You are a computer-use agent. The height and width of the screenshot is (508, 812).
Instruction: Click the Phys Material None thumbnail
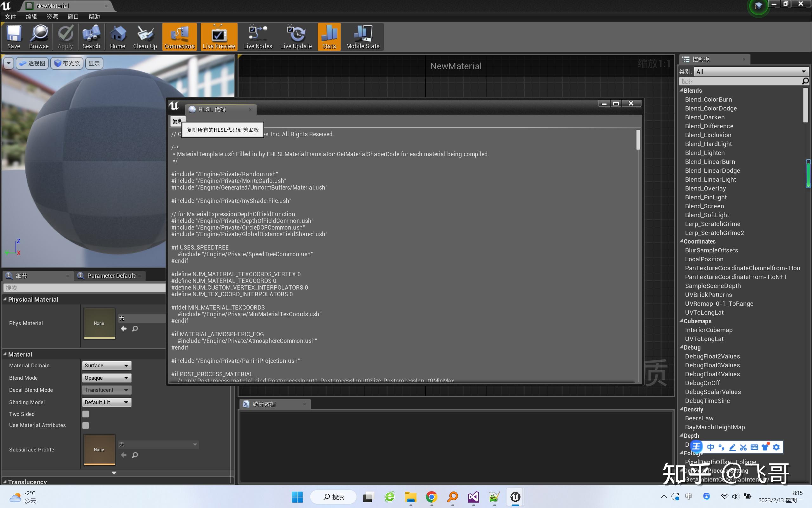[x=99, y=323]
